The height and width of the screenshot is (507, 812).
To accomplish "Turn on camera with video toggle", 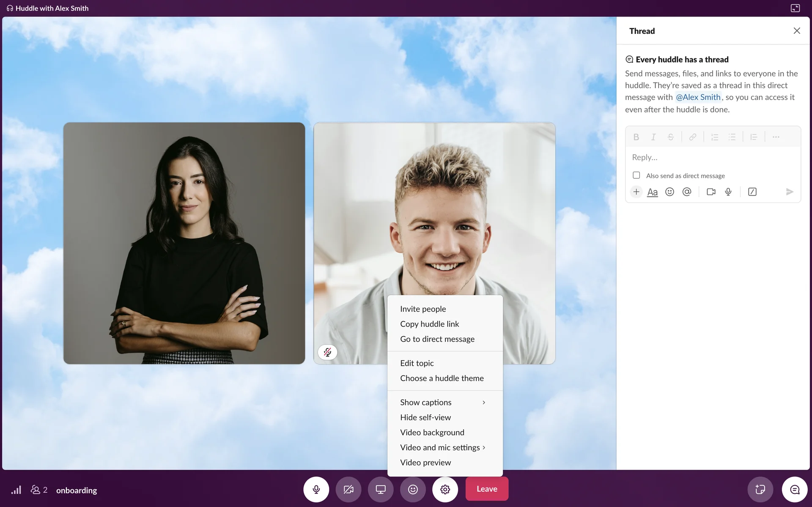I will pos(348,489).
